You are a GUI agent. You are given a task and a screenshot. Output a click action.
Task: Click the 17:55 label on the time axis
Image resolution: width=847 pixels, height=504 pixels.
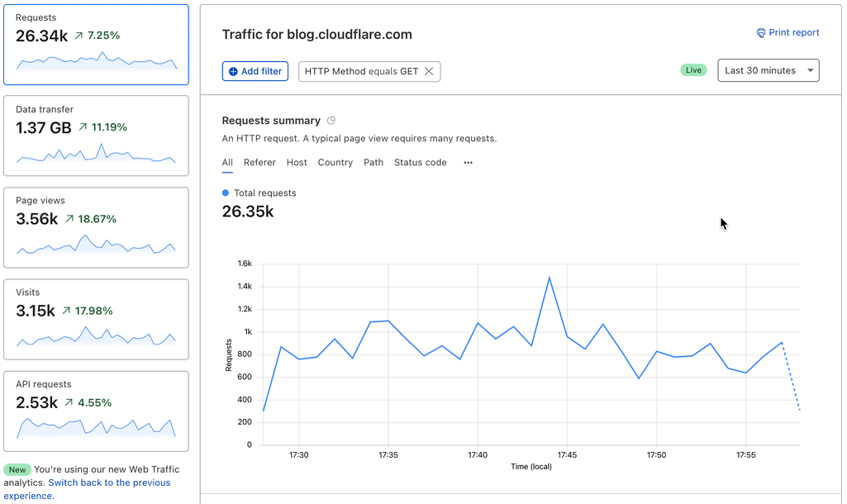(x=746, y=455)
